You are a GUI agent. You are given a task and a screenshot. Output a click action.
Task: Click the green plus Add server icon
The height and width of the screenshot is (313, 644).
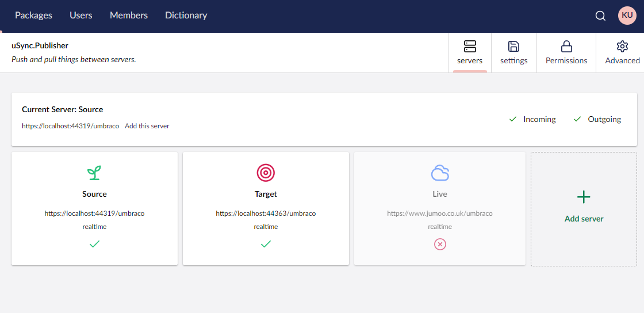click(584, 197)
